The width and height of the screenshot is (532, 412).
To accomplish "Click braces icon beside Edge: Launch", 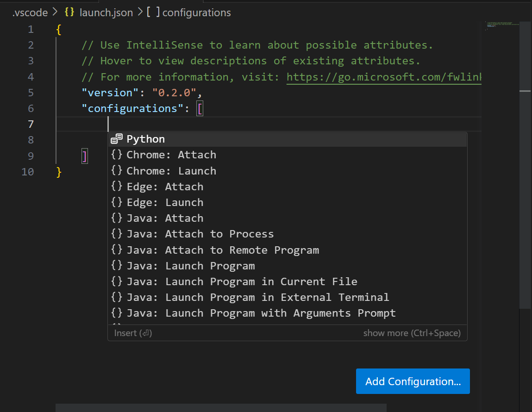I will (x=117, y=202).
